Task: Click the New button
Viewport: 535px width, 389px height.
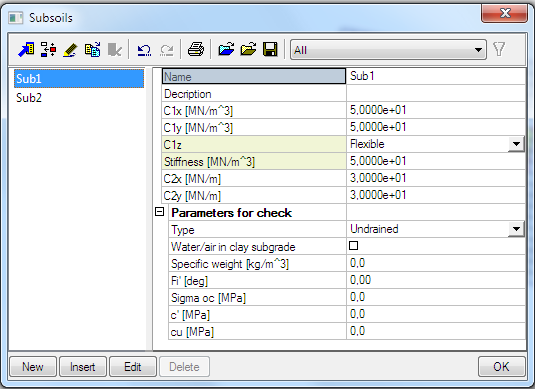Action: click(x=33, y=367)
